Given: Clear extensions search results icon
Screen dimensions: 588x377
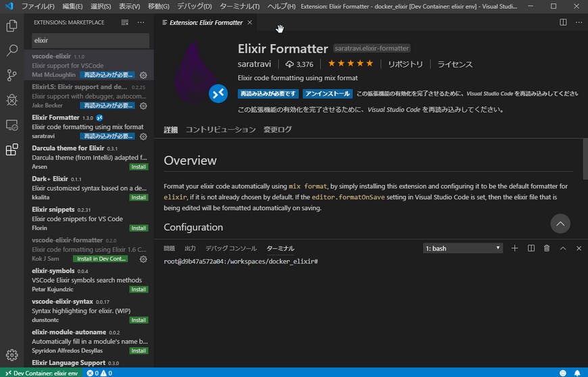Looking at the screenshot, I should [x=125, y=22].
